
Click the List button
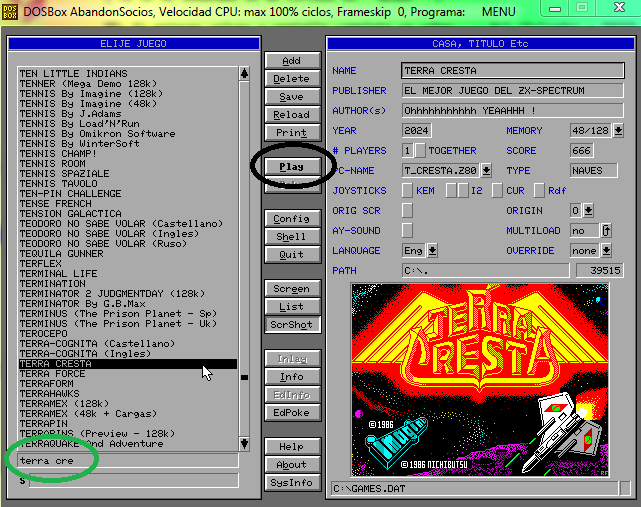pyautogui.click(x=292, y=307)
